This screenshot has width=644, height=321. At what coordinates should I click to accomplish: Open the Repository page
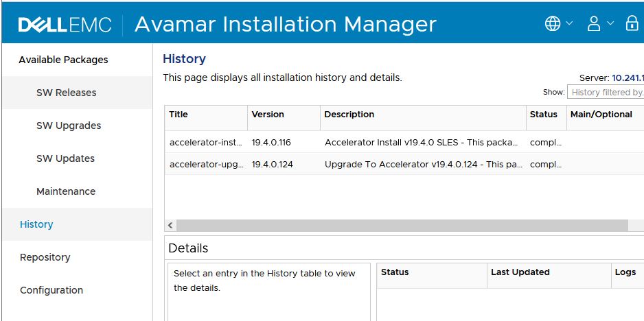pyautogui.click(x=45, y=257)
